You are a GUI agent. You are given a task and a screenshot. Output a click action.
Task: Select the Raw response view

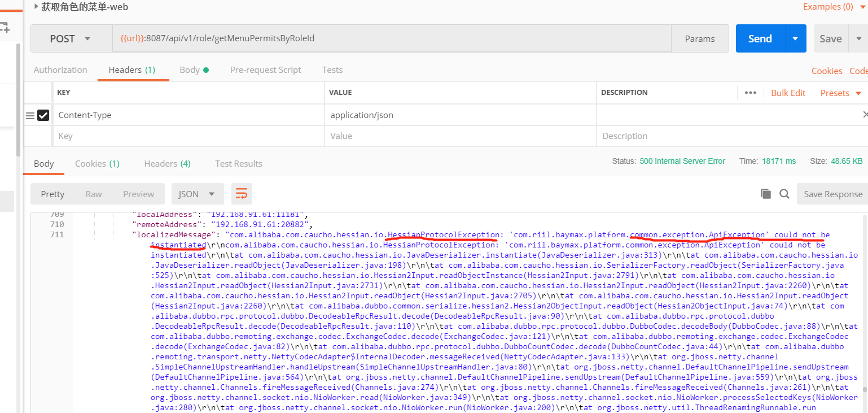tap(94, 194)
